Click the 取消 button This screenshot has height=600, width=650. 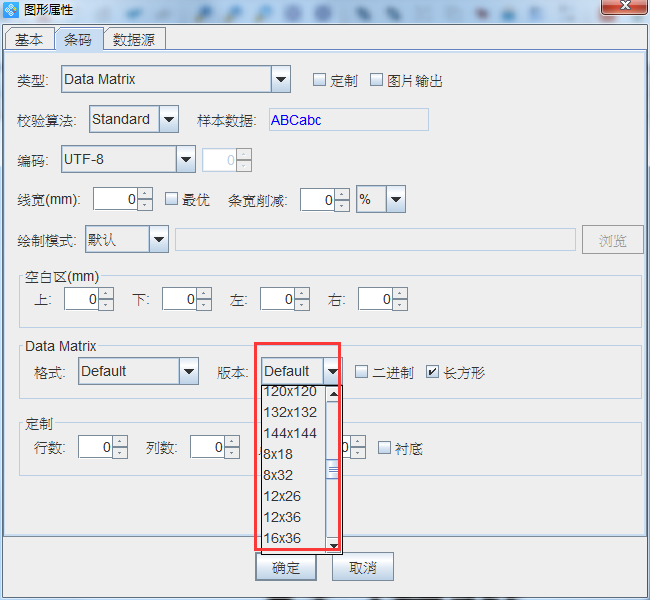[x=362, y=567]
